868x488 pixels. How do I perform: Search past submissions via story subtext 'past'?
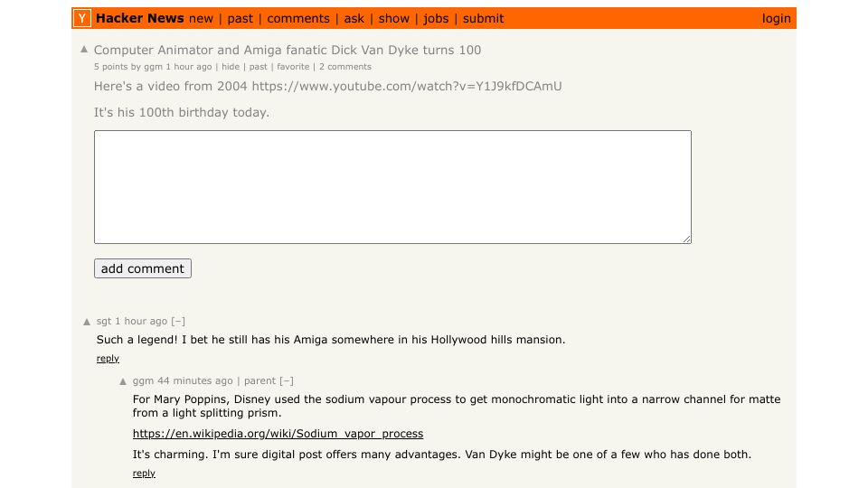pos(258,66)
